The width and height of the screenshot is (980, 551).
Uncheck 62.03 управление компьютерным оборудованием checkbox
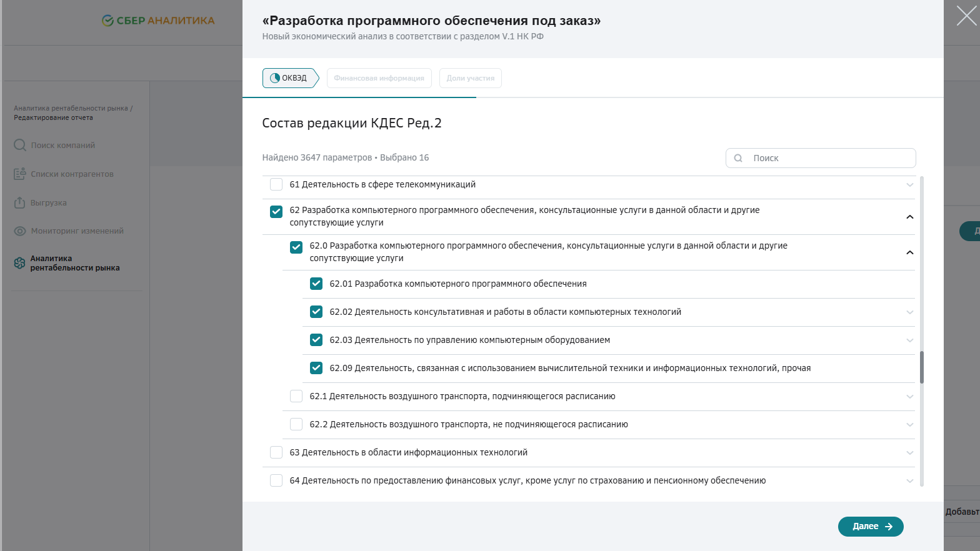[x=316, y=340]
